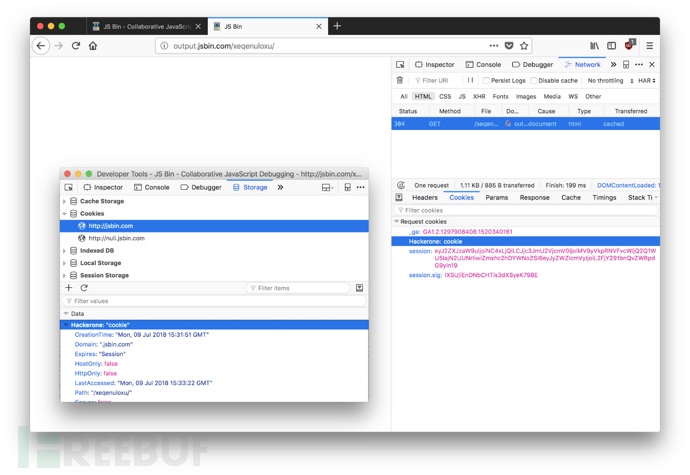Click the icon left of Headers tab
690x475 pixels.
(x=399, y=198)
